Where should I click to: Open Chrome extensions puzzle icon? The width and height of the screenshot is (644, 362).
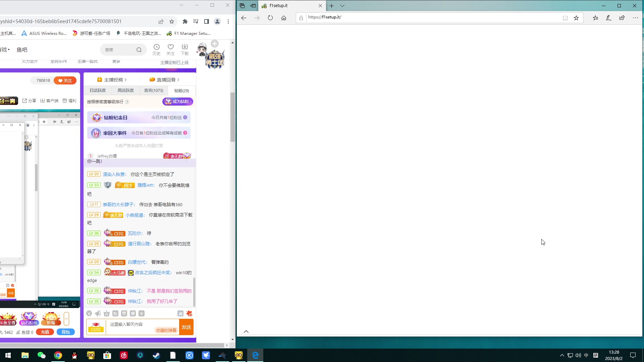pos(185,21)
